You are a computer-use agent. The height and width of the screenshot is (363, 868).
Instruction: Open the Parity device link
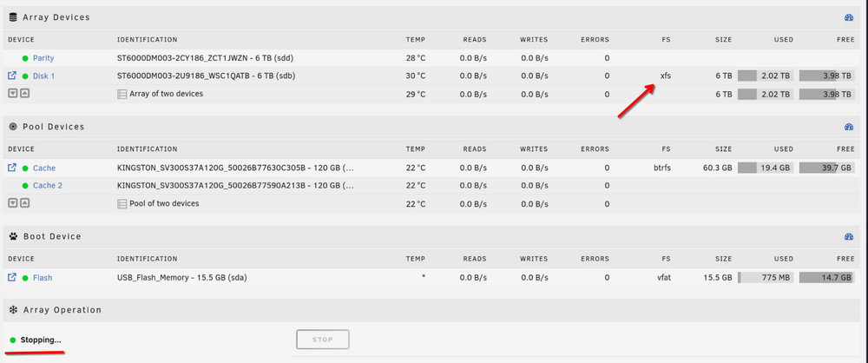pyautogui.click(x=43, y=58)
